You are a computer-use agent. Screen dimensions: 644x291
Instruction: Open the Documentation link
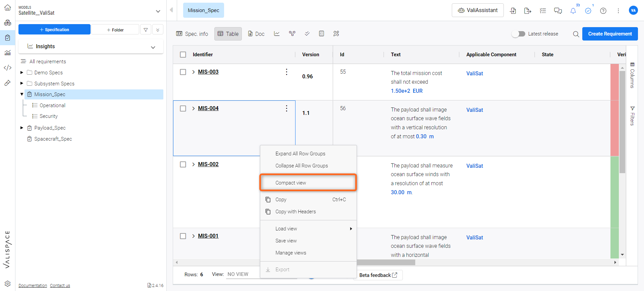(33, 285)
